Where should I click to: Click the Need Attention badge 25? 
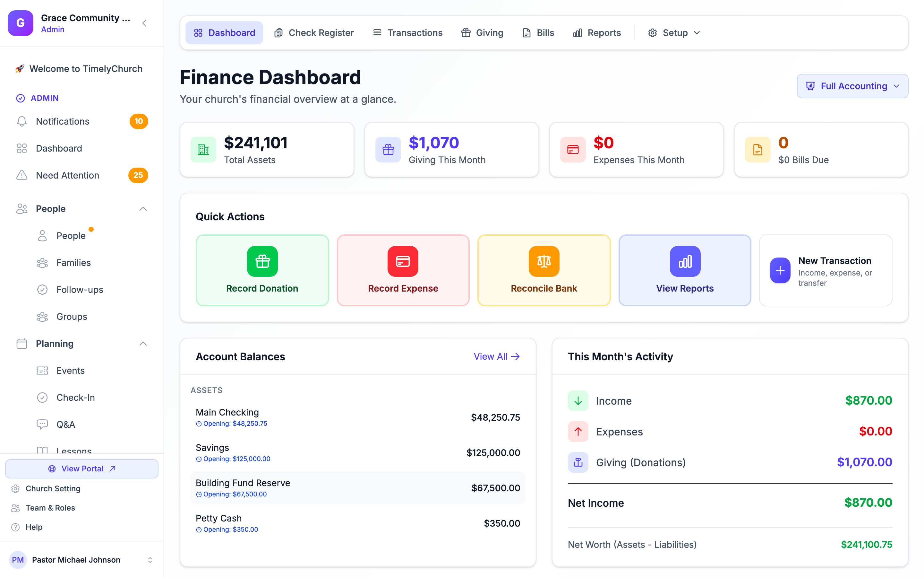(138, 175)
